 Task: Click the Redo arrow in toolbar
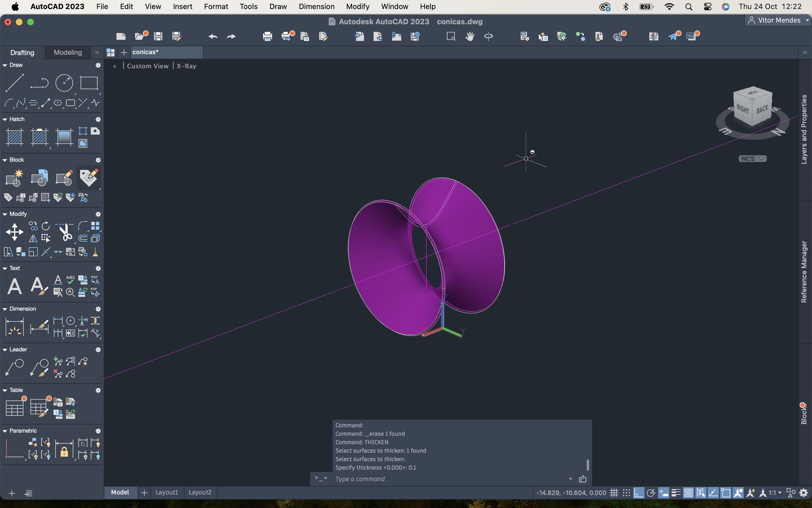(231, 36)
